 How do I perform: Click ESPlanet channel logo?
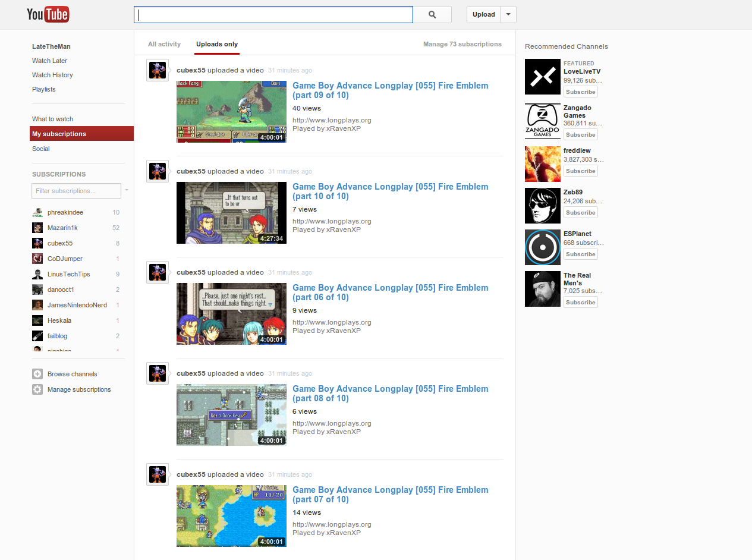[x=543, y=247]
